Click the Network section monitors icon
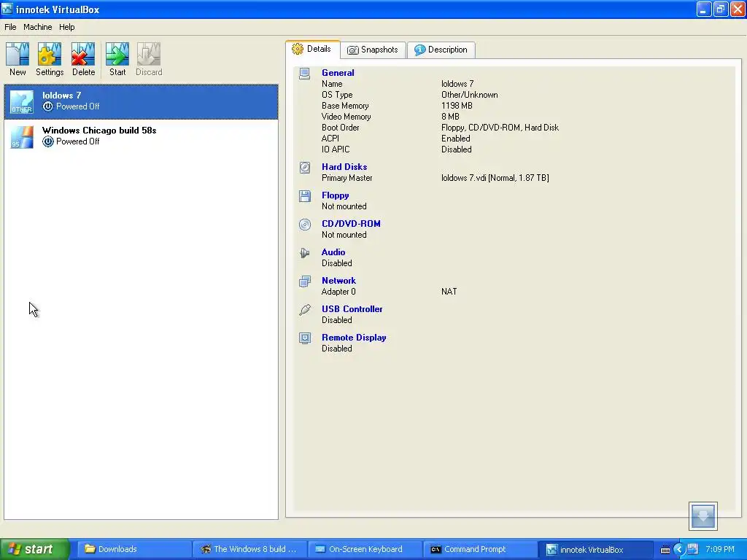747x560 pixels. click(305, 281)
